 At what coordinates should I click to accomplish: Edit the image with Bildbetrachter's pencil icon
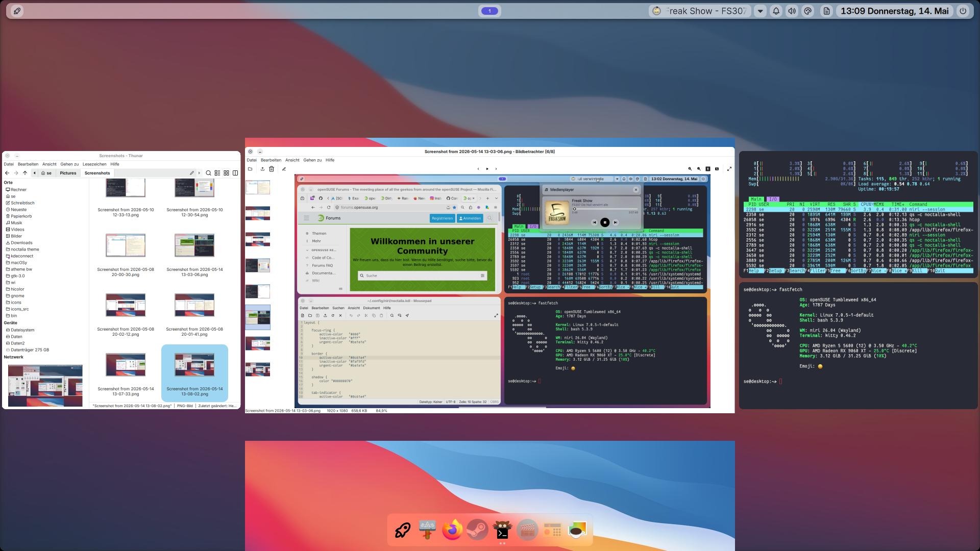pos(284,169)
